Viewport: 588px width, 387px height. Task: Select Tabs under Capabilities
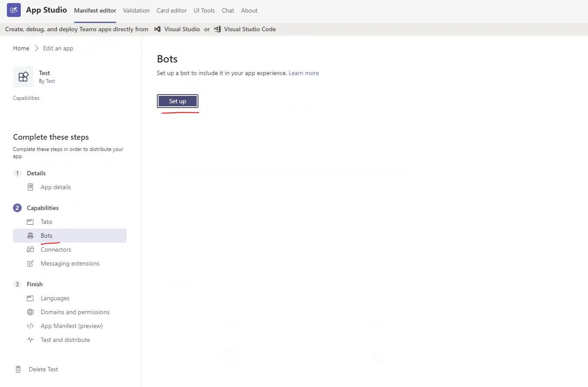70,222
